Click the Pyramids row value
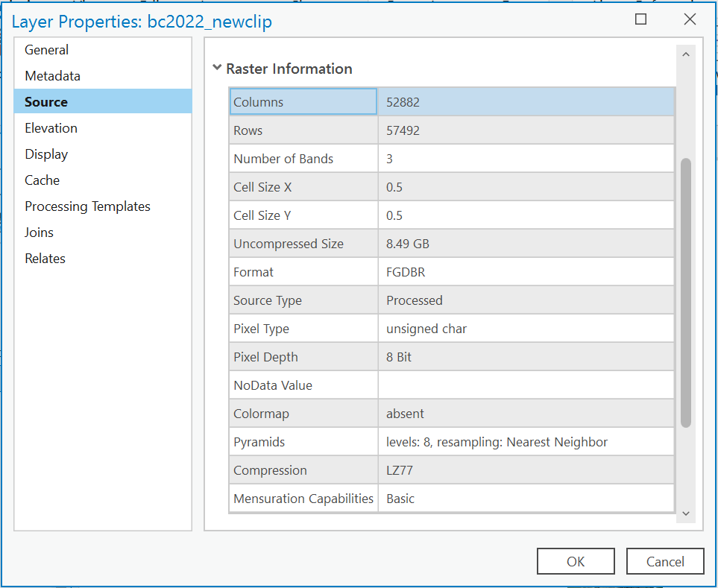The image size is (718, 588). click(x=526, y=442)
